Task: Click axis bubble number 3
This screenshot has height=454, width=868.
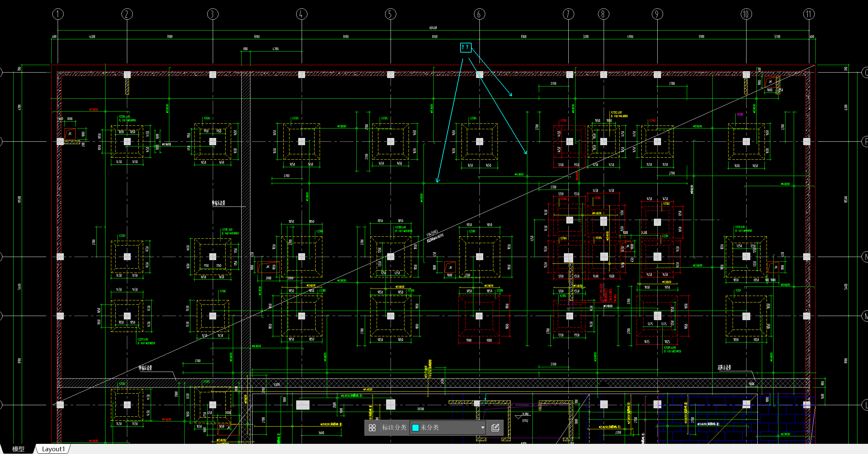Action: 213,14
